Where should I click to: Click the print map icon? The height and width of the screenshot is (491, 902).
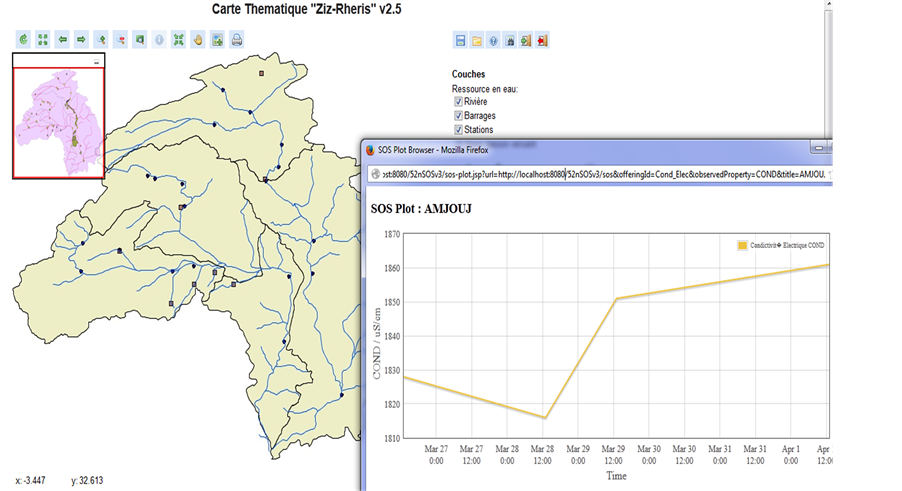(x=237, y=41)
